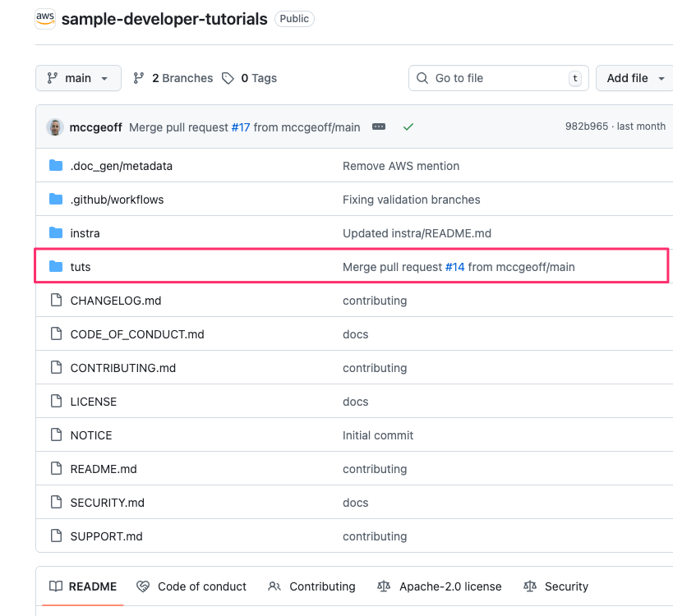The image size is (673, 616).
Task: Click the Go to file search field
Action: pos(498,78)
